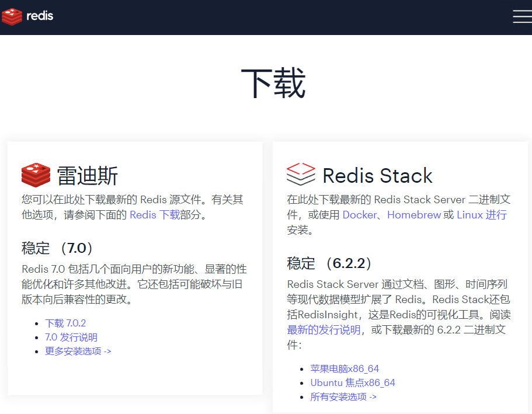Screen dimensions: 532x414
Task: Download the Ubuntu 焦点x86_64 binary
Action: click(x=352, y=382)
